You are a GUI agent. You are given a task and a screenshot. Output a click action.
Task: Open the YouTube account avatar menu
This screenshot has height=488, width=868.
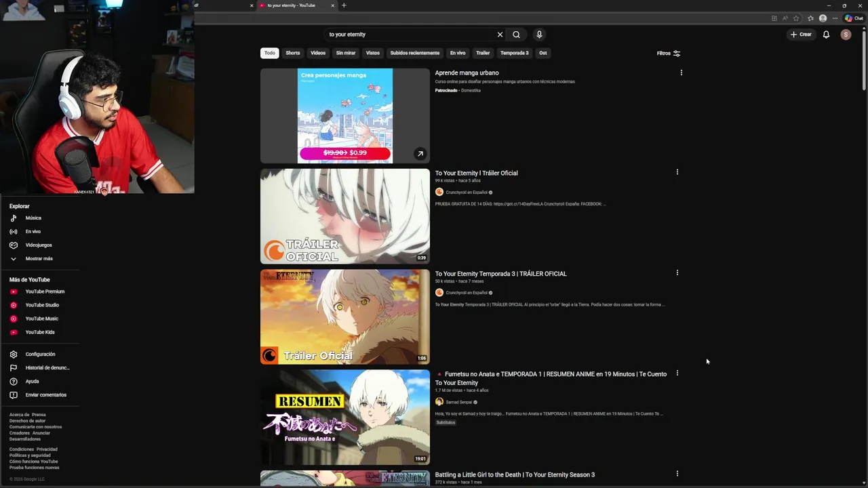[846, 35]
